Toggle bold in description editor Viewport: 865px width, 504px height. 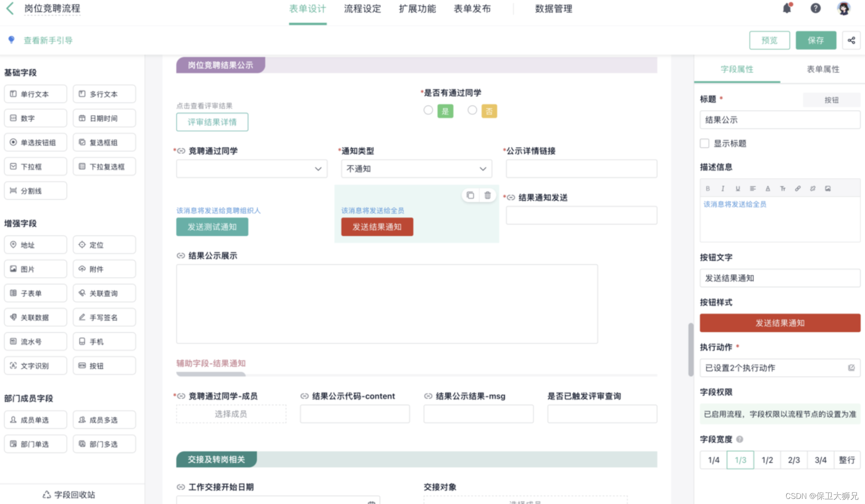pos(708,188)
